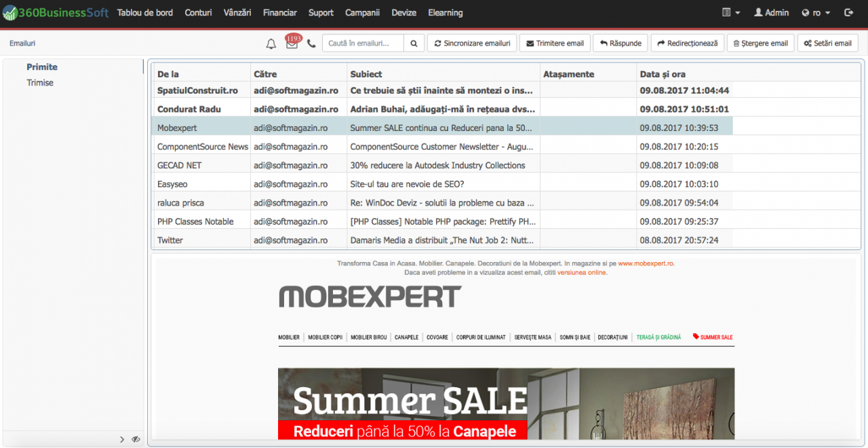This screenshot has width=868, height=448.
Task: Open the email from SpatiulConstruit.ro
Action: (442, 90)
